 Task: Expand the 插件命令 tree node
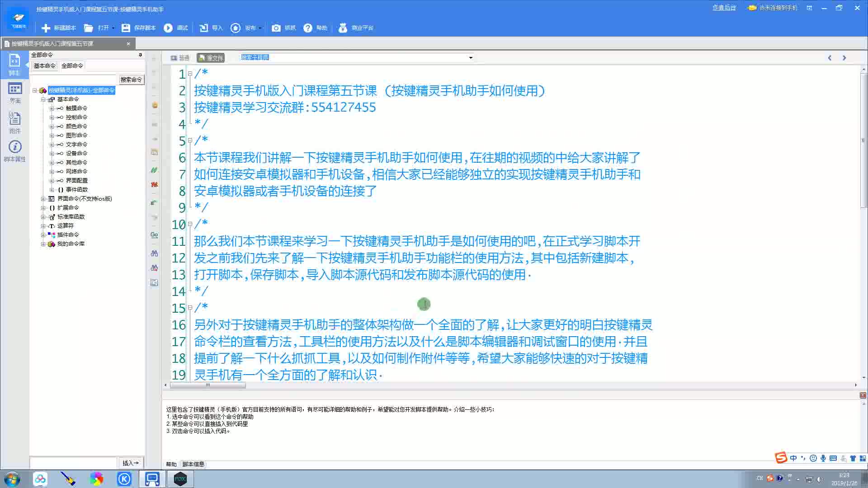(x=43, y=235)
